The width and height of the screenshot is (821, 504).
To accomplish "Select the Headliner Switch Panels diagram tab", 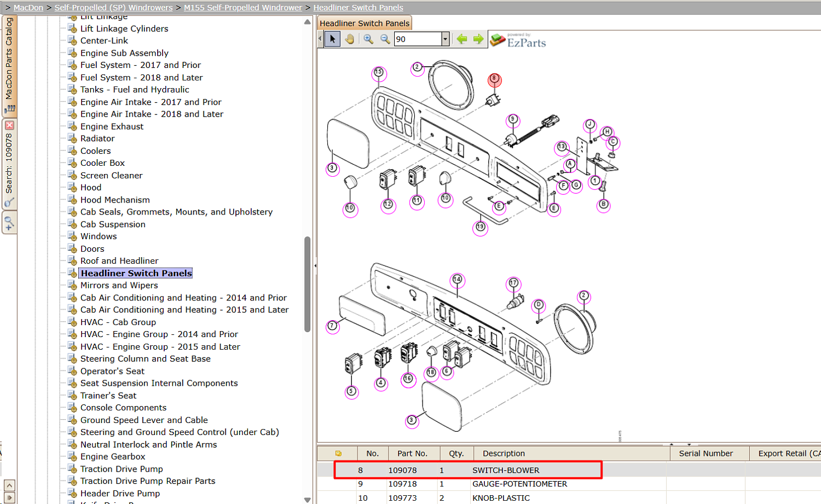I will point(365,23).
